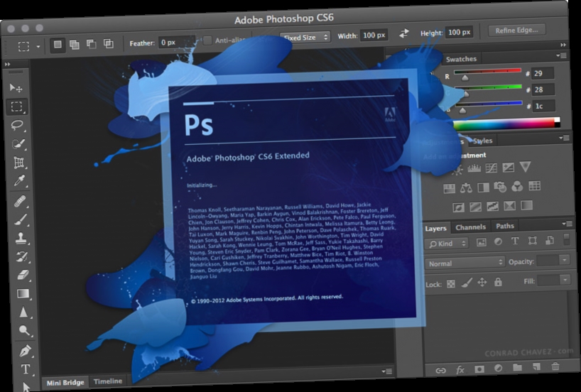This screenshot has height=392, width=581.
Task: Select the Eraser tool
Action: [23, 275]
